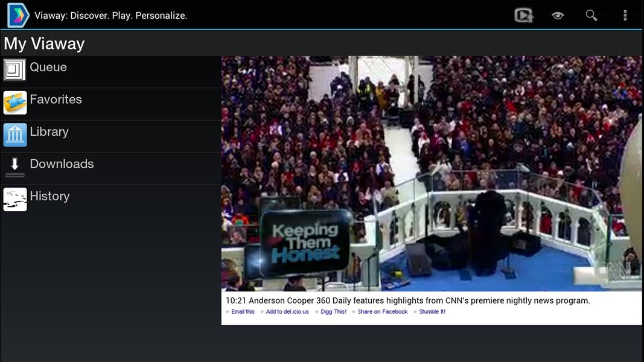Click the 'Viaway: Discover. Play. Personalize.' title
The width and height of the screenshot is (644, 362).
(111, 16)
